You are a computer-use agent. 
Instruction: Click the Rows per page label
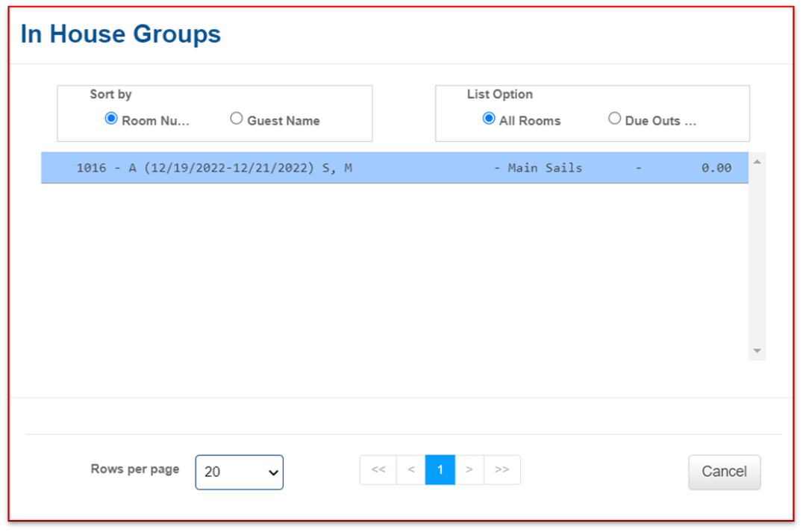[135, 469]
